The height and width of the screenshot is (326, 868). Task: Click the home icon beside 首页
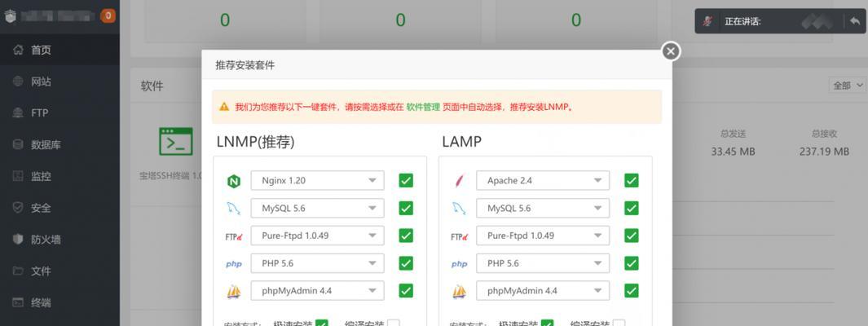(x=18, y=51)
